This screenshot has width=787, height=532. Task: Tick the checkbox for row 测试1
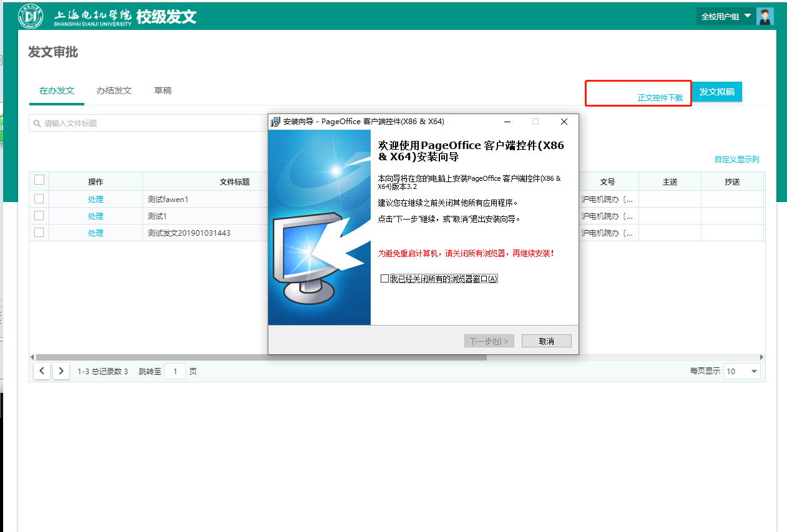click(39, 216)
